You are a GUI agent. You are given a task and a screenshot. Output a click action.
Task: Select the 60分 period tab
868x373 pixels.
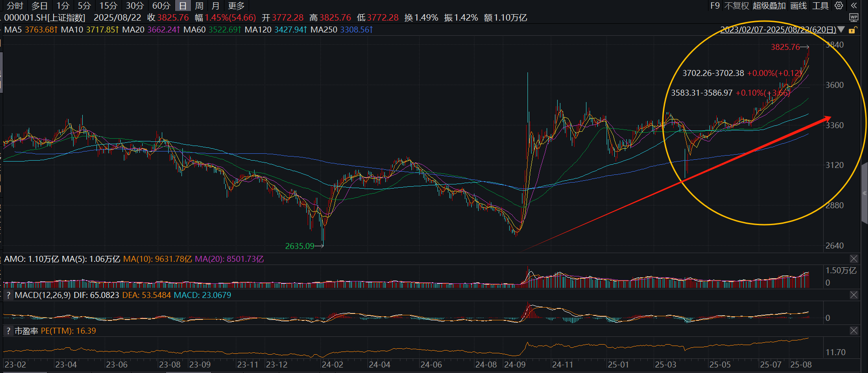161,5
